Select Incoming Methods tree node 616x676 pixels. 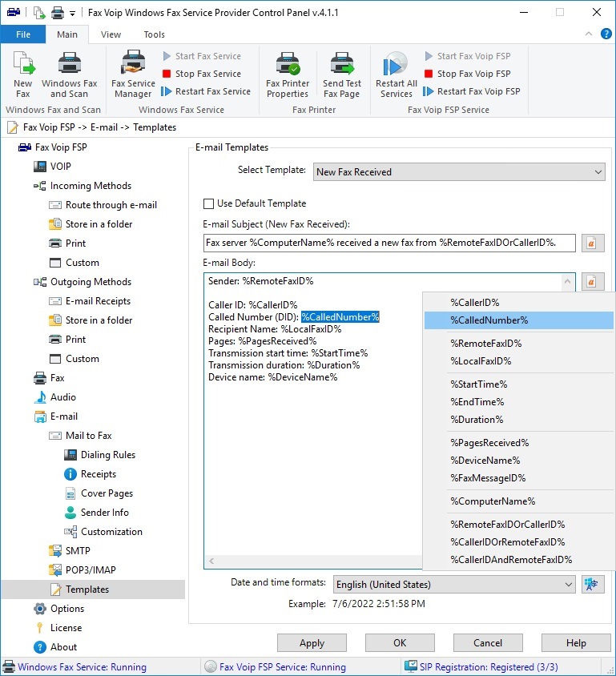(x=83, y=186)
